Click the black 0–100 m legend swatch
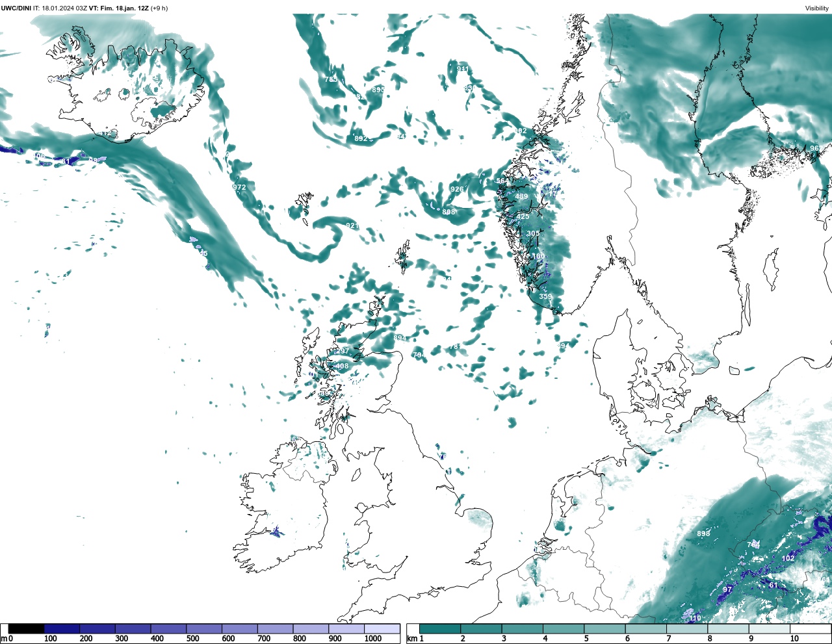The image size is (832, 644). coord(27,629)
